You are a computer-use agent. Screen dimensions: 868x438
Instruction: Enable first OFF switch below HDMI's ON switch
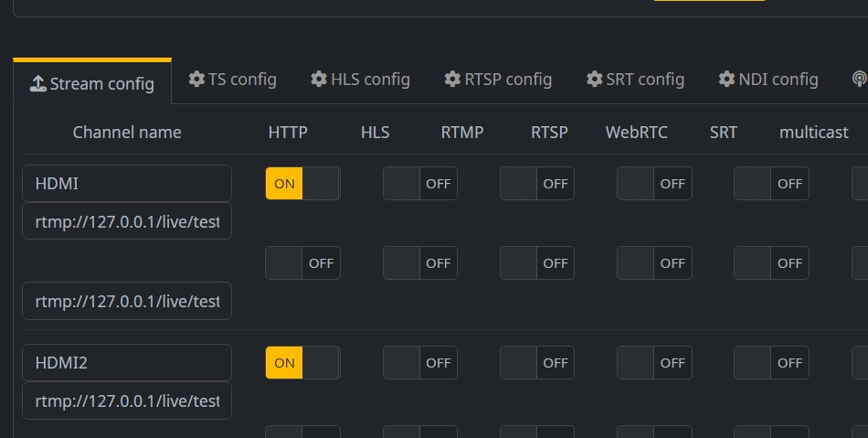302,263
